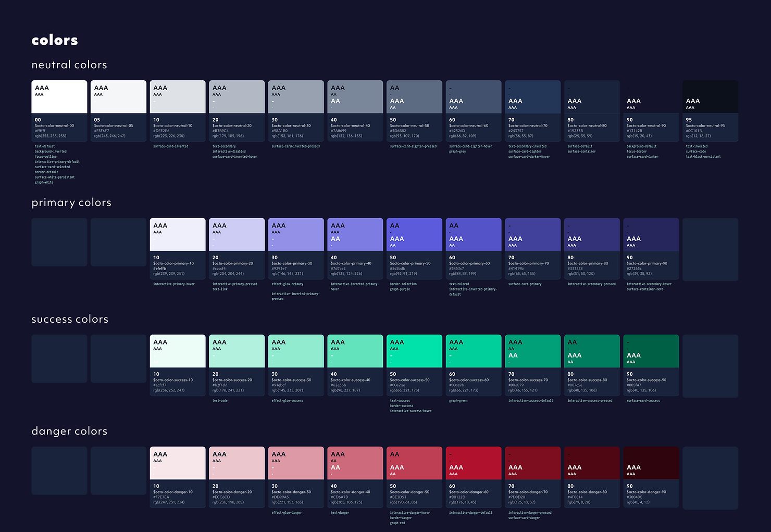Click the darkest $octo-color-neutral-95 swatch
771x532 pixels.
(710, 96)
